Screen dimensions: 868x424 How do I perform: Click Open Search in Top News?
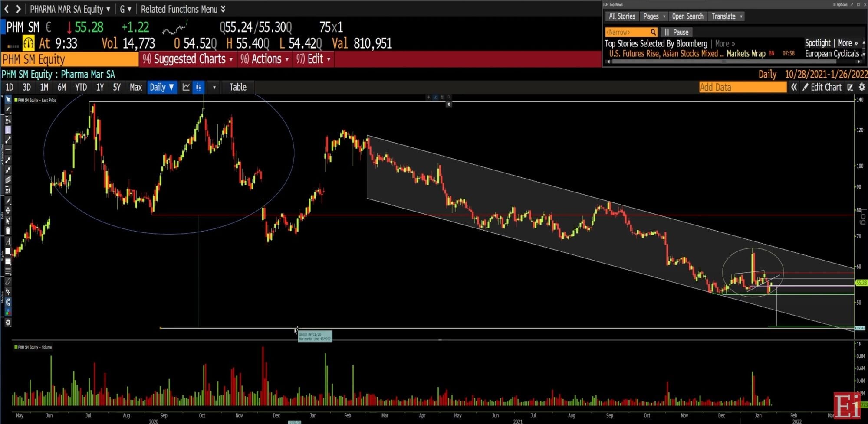point(687,16)
